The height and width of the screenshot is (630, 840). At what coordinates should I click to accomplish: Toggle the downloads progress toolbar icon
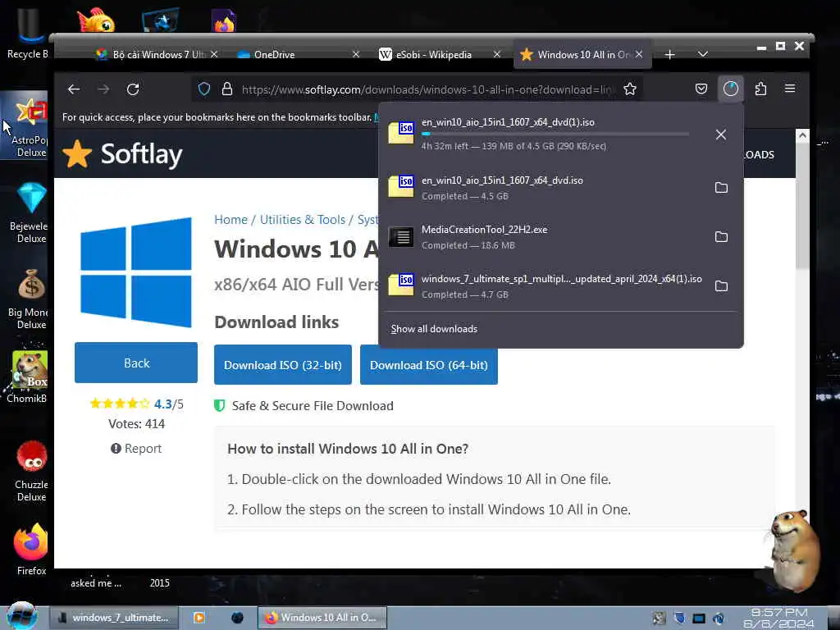731,89
